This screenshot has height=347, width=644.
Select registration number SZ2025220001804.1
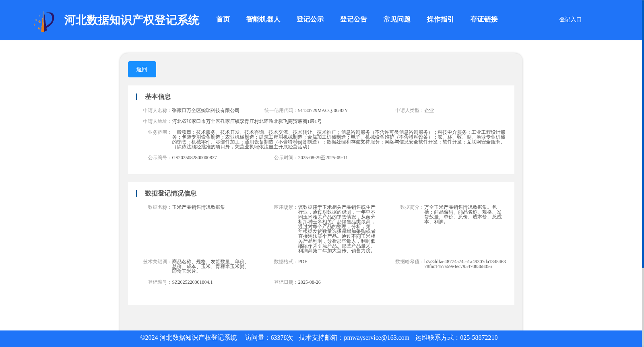[192, 282]
